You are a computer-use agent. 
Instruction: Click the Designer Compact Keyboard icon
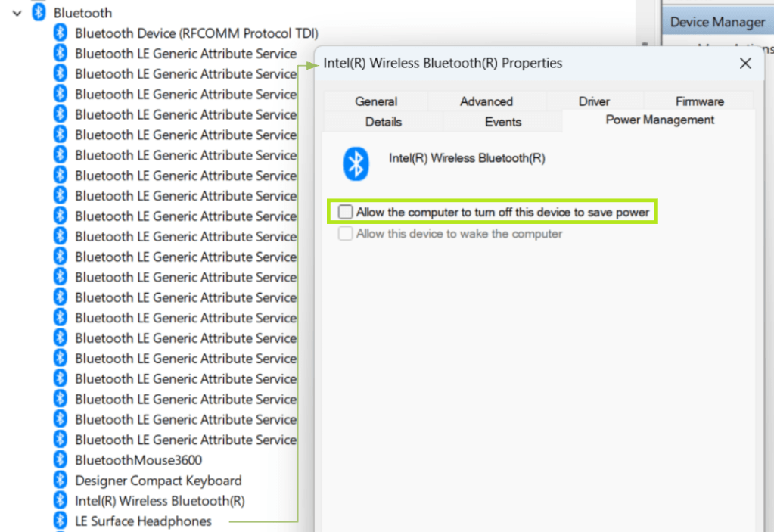coord(61,481)
